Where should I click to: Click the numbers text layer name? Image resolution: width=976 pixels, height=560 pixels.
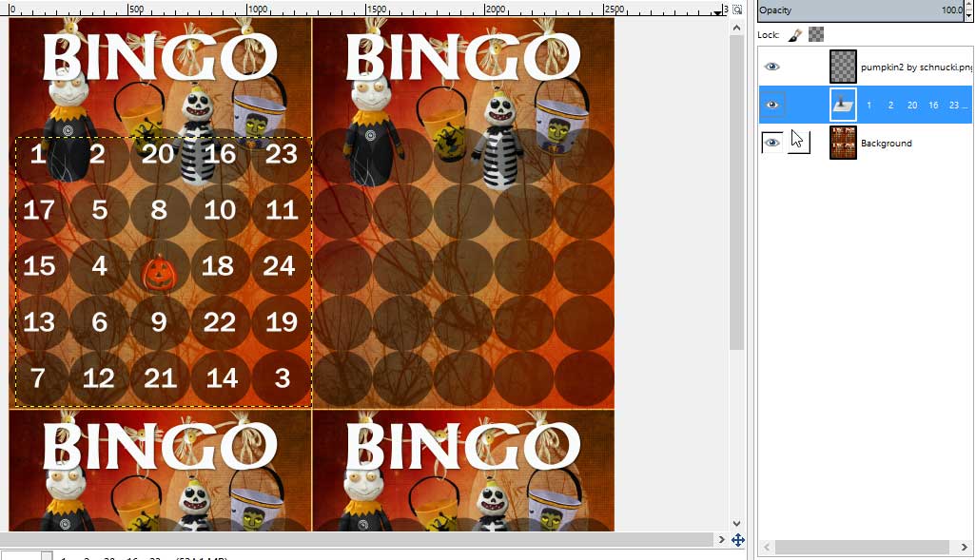tap(916, 106)
